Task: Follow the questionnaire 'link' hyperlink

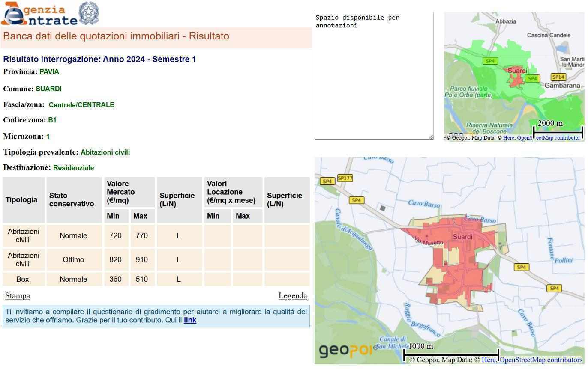Action: click(x=190, y=320)
